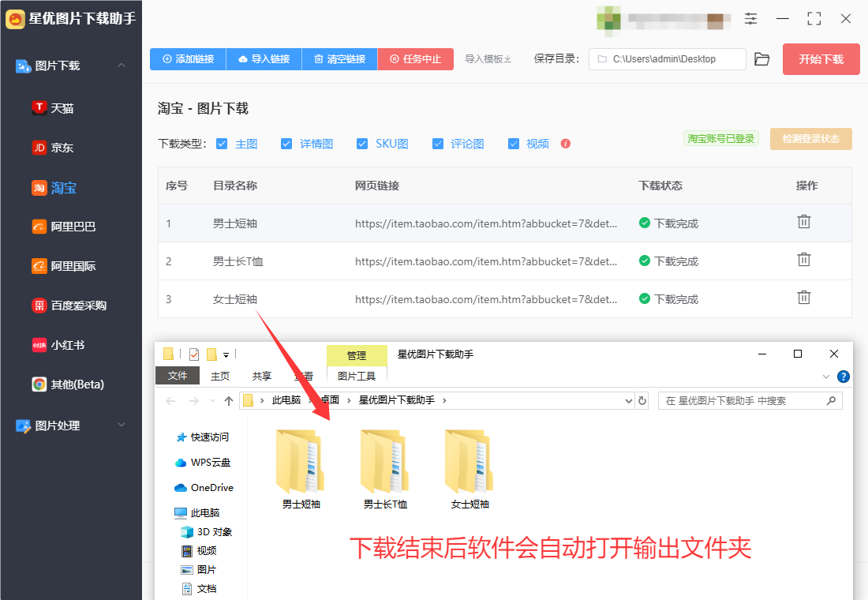Image resolution: width=868 pixels, height=600 pixels.
Task: Open the 图片工具 ribbon tab
Action: click(x=357, y=376)
